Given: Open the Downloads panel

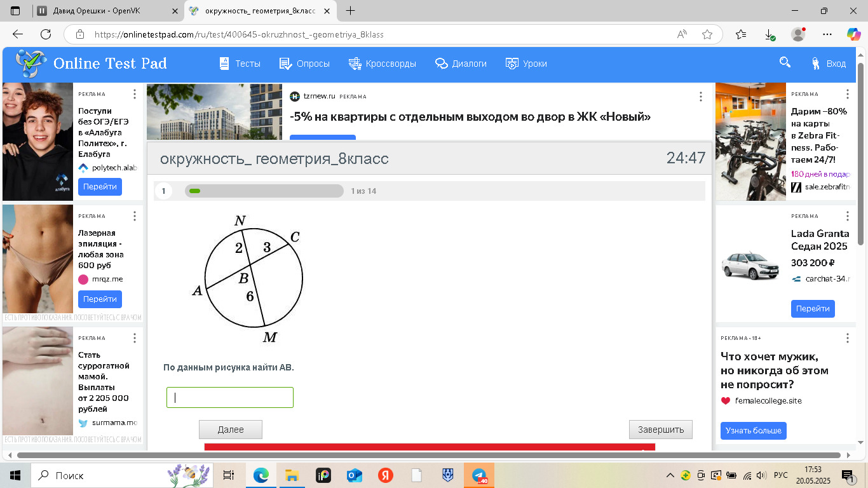Looking at the screenshot, I should click(770, 34).
